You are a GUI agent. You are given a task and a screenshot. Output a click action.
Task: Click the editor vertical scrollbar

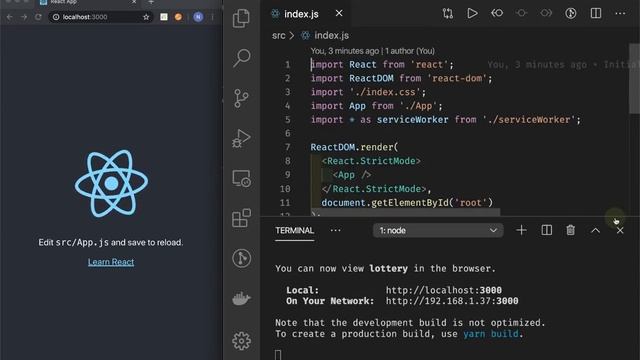634,78
